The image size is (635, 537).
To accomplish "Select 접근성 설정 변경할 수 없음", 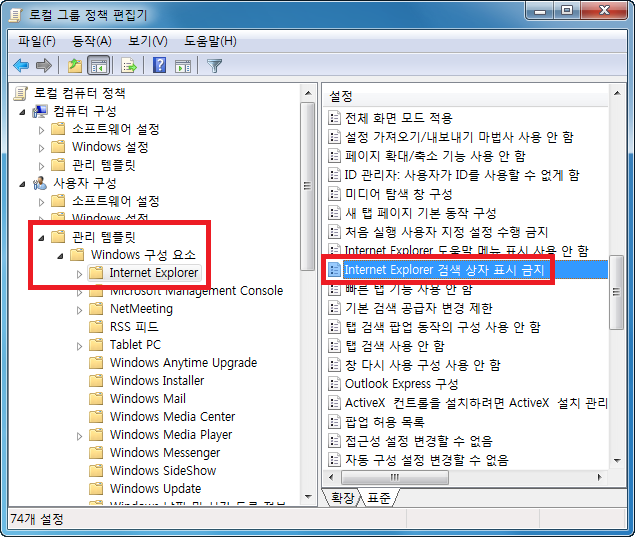I will (419, 441).
